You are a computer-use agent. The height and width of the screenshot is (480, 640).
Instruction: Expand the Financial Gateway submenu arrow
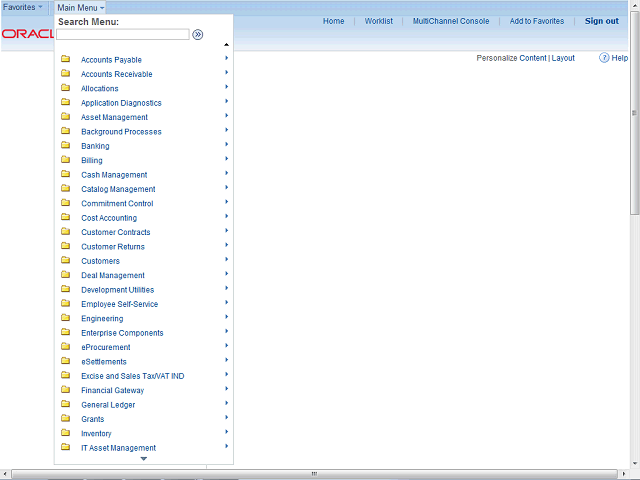[227, 389]
